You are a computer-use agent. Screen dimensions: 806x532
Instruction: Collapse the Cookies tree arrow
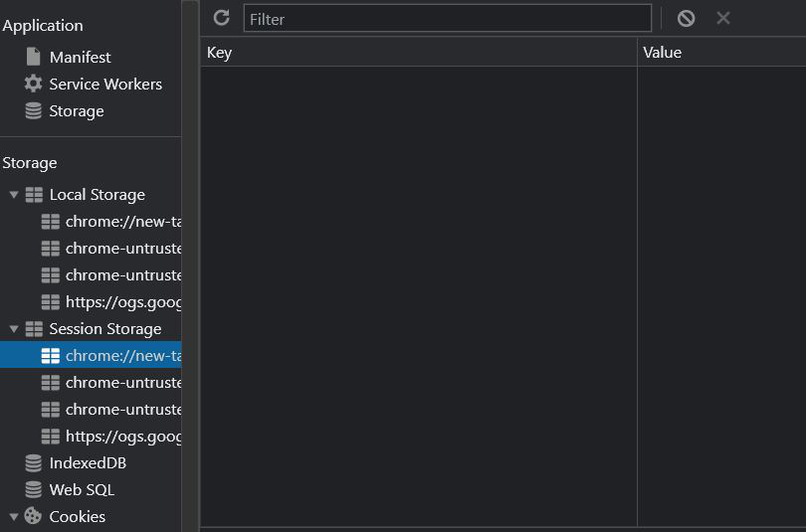click(x=14, y=516)
